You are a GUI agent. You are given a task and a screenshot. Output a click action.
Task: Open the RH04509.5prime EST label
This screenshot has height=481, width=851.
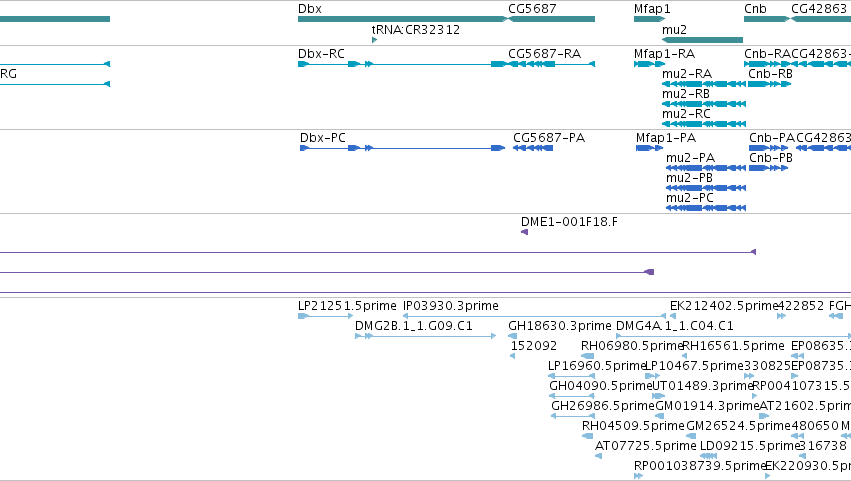coord(633,427)
